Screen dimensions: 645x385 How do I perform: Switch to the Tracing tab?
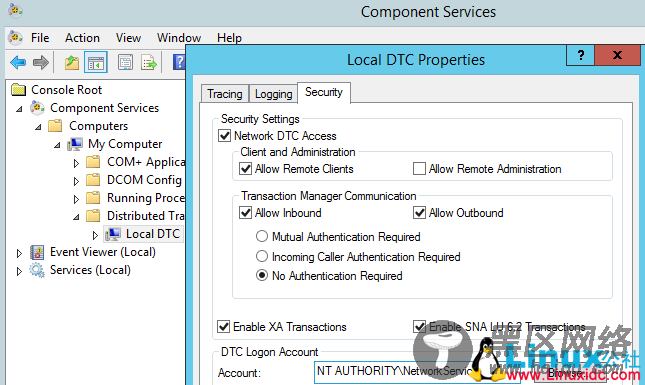[225, 94]
